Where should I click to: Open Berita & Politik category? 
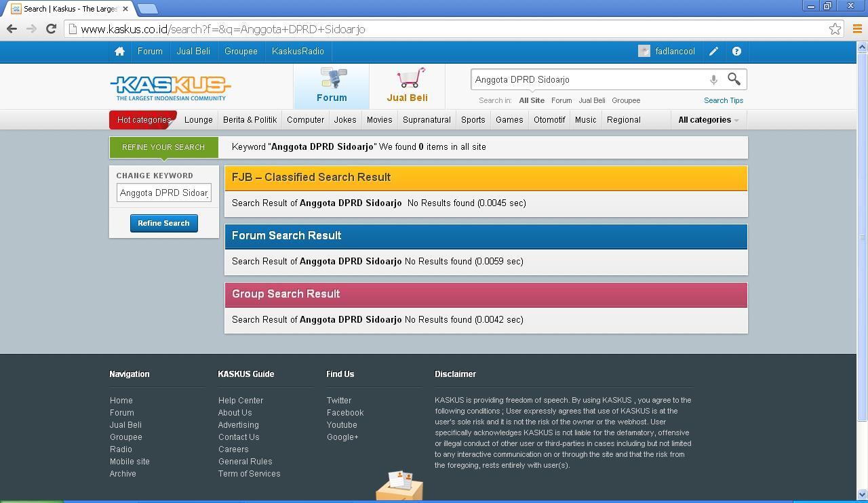point(250,120)
